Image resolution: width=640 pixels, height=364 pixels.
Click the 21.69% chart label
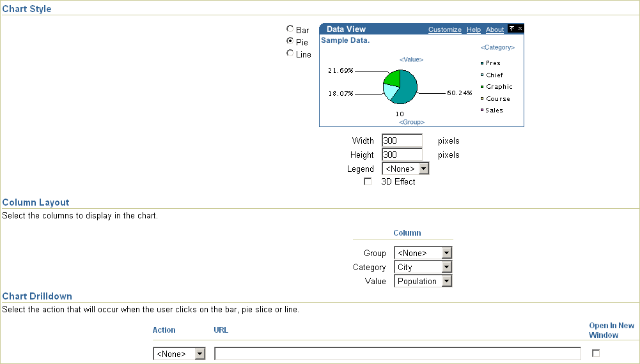pos(340,70)
